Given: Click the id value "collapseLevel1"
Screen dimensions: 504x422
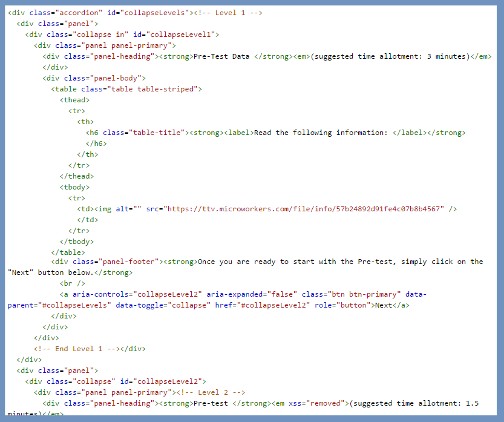Looking at the screenshot, I should tap(180, 35).
